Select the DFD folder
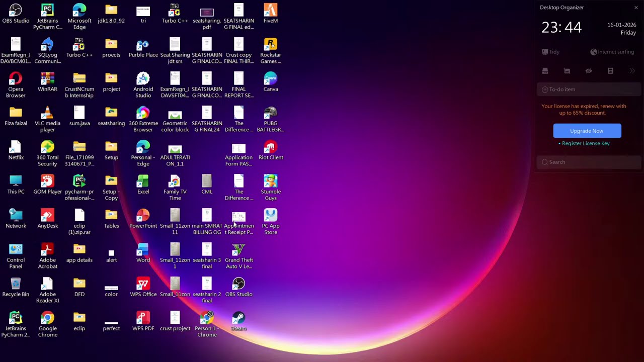644x362 pixels. tap(79, 287)
